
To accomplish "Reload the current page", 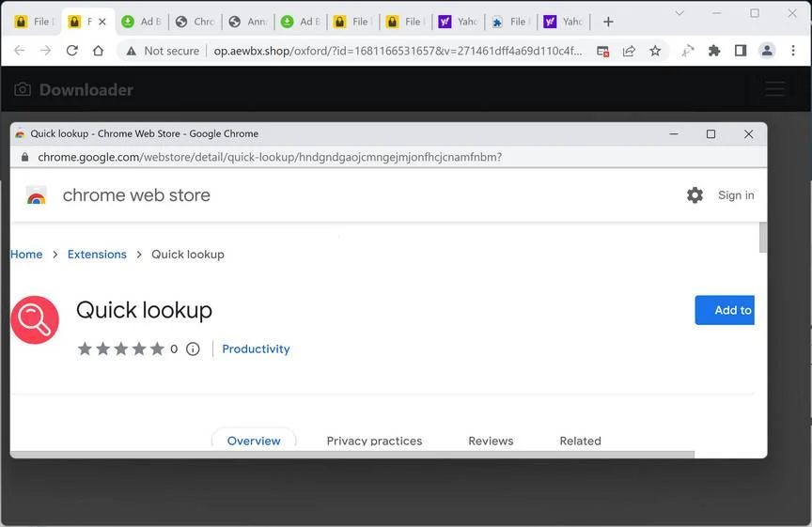I will (x=72, y=50).
